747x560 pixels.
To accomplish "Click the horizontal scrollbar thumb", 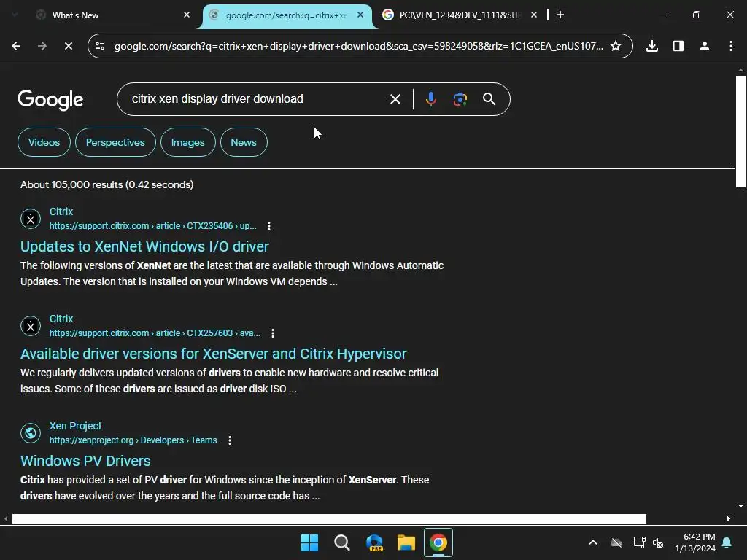I will (x=329, y=518).
